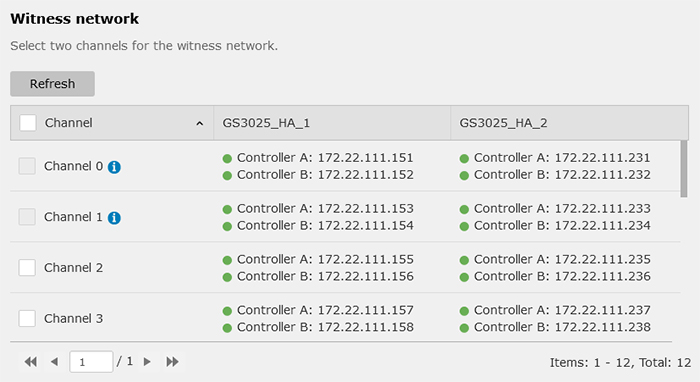Click Controller B status dot for 172.22.111.238
Image resolution: width=700 pixels, height=382 pixels.
(464, 328)
